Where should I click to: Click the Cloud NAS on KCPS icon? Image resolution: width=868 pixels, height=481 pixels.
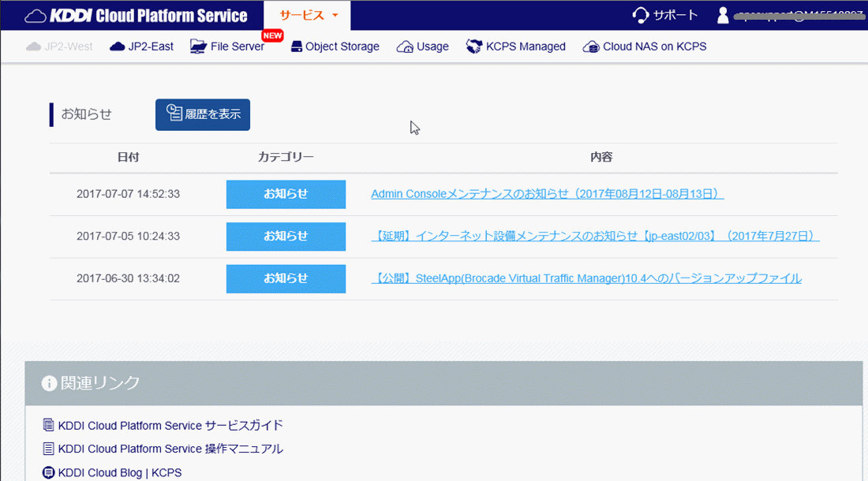pos(591,47)
